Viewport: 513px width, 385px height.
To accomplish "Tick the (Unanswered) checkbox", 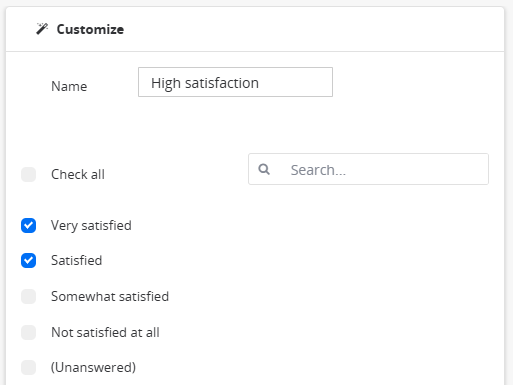I will point(29,367).
